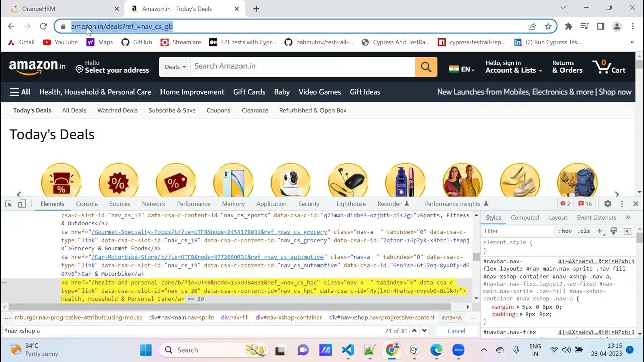Share this page via address bar icon
Image resolution: width=644 pixels, height=362 pixels.
pos(532,26)
